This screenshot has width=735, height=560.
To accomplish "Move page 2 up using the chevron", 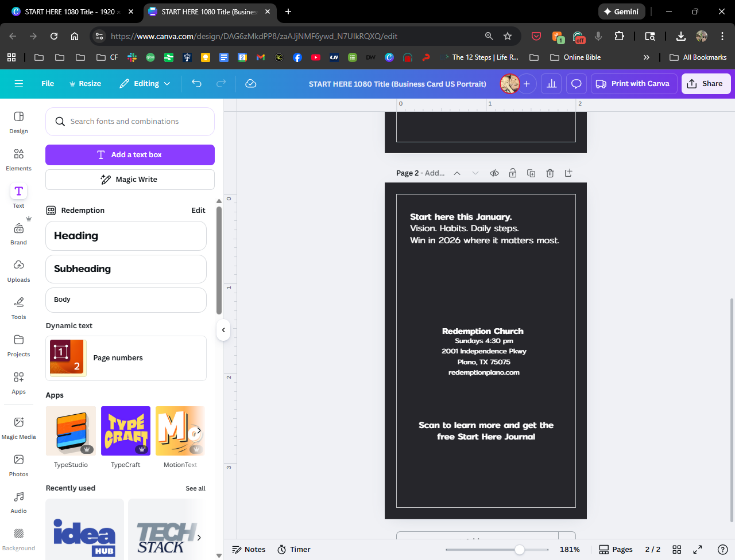I will [x=457, y=173].
